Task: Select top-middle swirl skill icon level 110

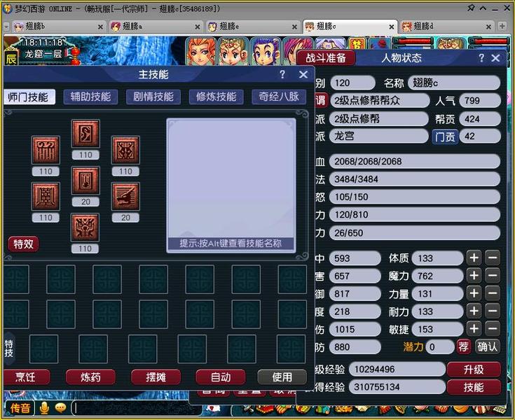Action: coord(85,134)
